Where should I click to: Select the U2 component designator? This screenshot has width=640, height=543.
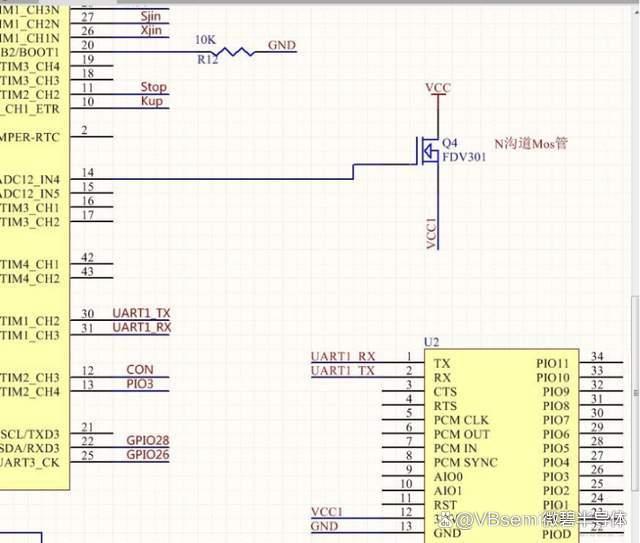pos(431,342)
